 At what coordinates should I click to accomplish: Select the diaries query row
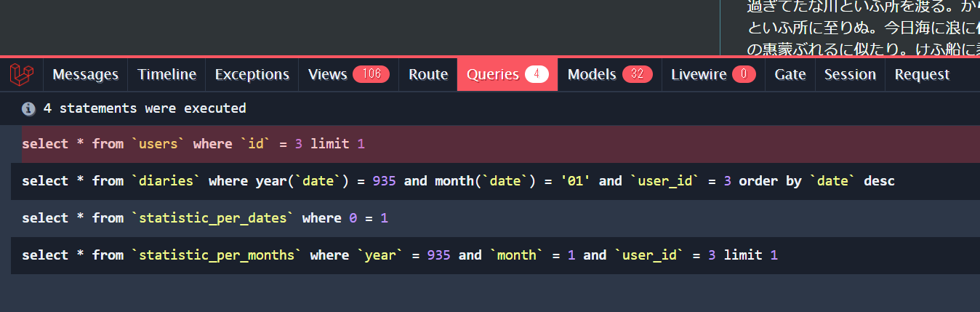coord(495,181)
